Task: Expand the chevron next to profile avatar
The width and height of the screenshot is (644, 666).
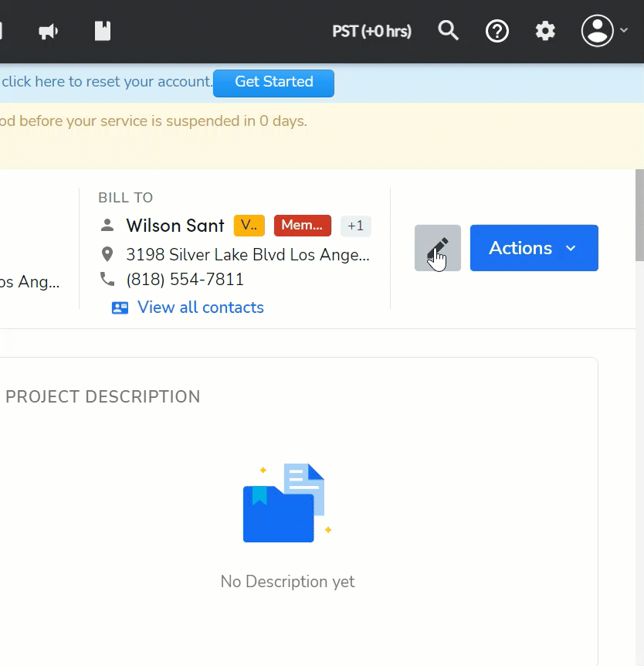Action: click(624, 30)
